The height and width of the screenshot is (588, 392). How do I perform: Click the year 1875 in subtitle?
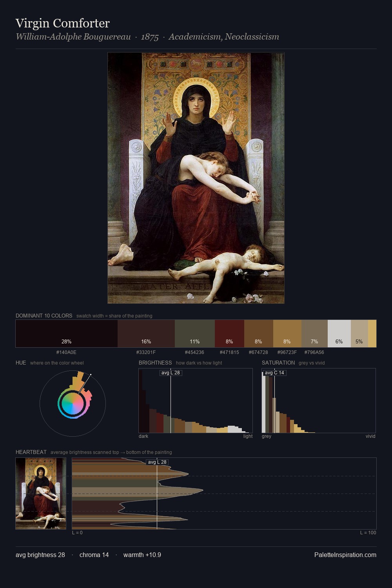pos(150,37)
